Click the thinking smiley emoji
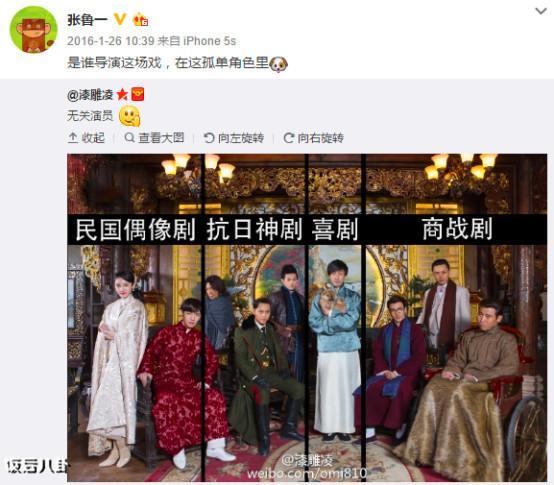Image resolution: width=554 pixels, height=485 pixels. (130, 116)
